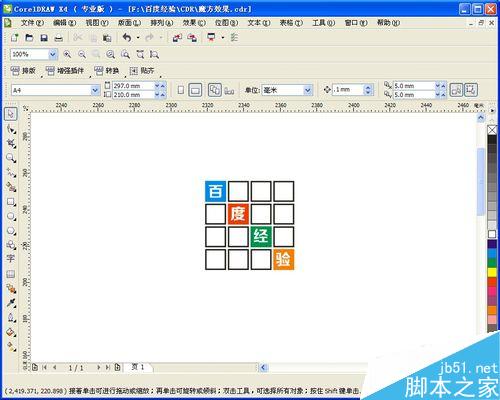The width and height of the screenshot is (500, 400).
Task: Select the Table tool in toolbox
Action: click(x=11, y=274)
